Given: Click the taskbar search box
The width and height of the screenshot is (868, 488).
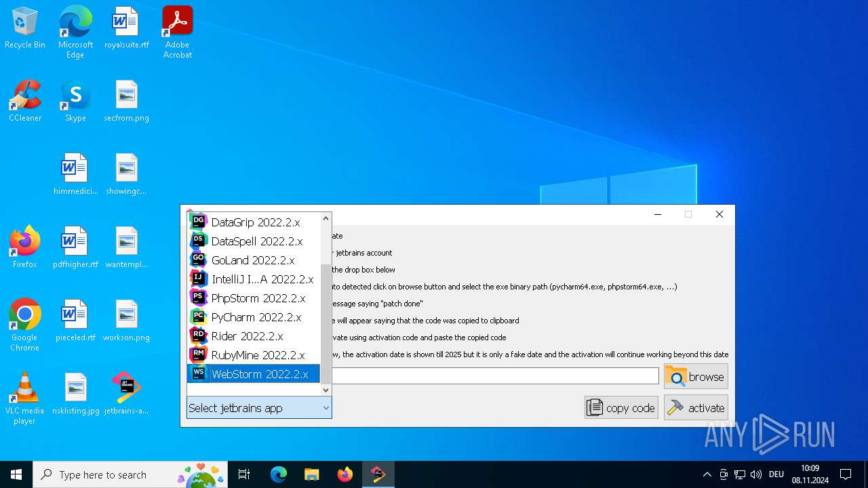Looking at the screenshot, I should tap(130, 474).
